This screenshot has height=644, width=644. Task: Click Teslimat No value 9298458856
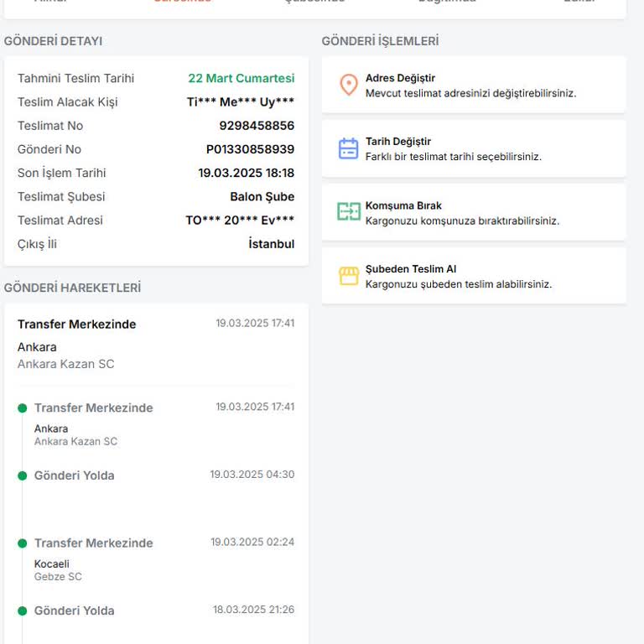[x=257, y=126]
